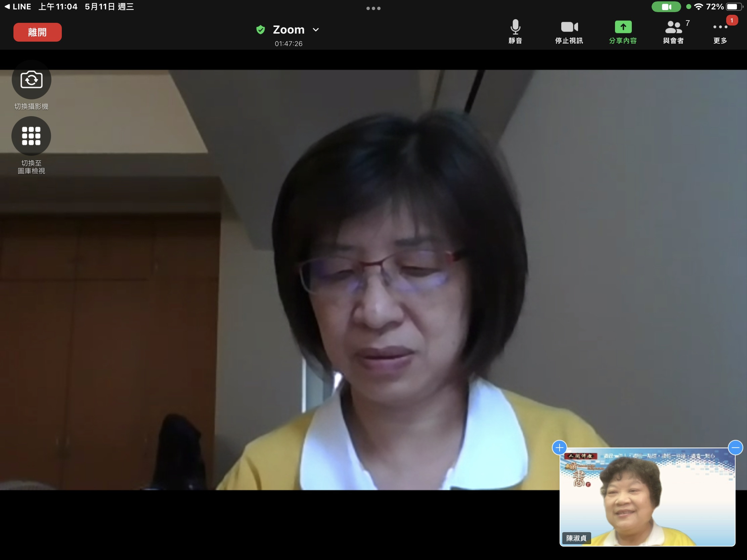Viewport: 747px width, 560px height.
Task: Minimize the thumbnail with minus button
Action: 735,448
